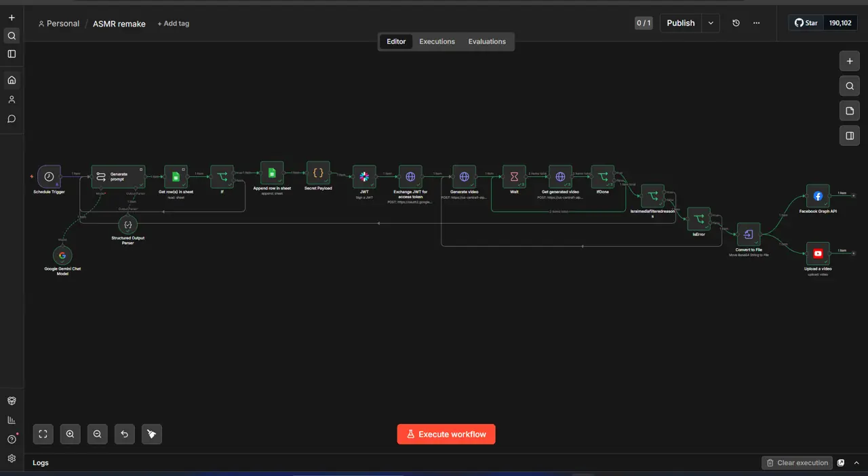868x476 pixels.
Task: Go to Home in left sidebar
Action: [x=12, y=80]
